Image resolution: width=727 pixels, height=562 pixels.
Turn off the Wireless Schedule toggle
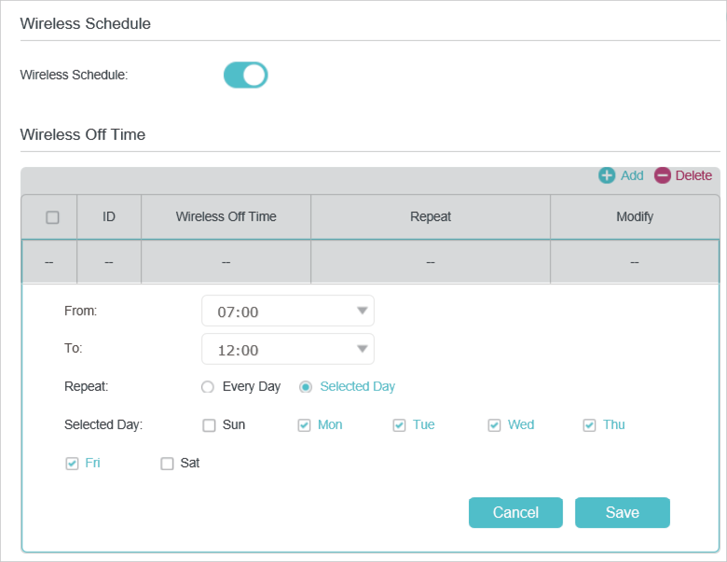pyautogui.click(x=246, y=75)
